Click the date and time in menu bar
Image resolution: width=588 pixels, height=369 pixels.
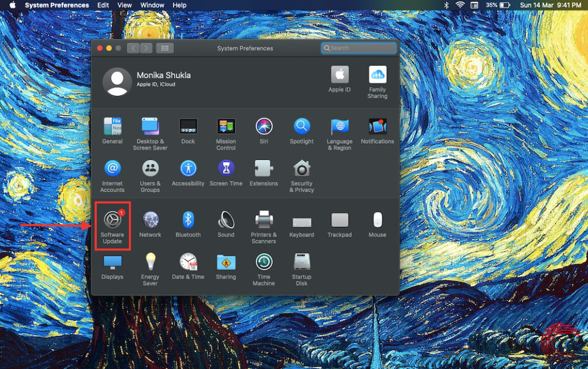[551, 5]
